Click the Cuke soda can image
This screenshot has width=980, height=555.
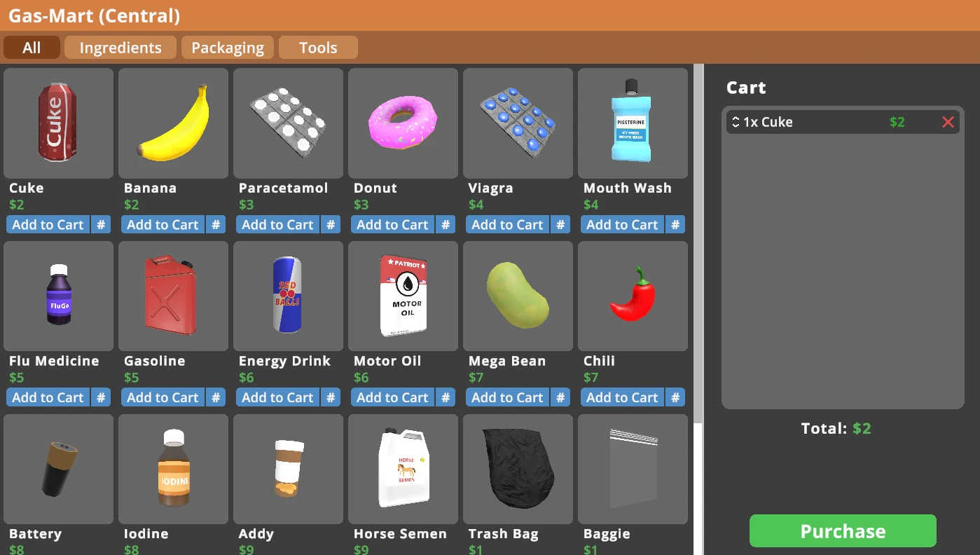click(58, 123)
